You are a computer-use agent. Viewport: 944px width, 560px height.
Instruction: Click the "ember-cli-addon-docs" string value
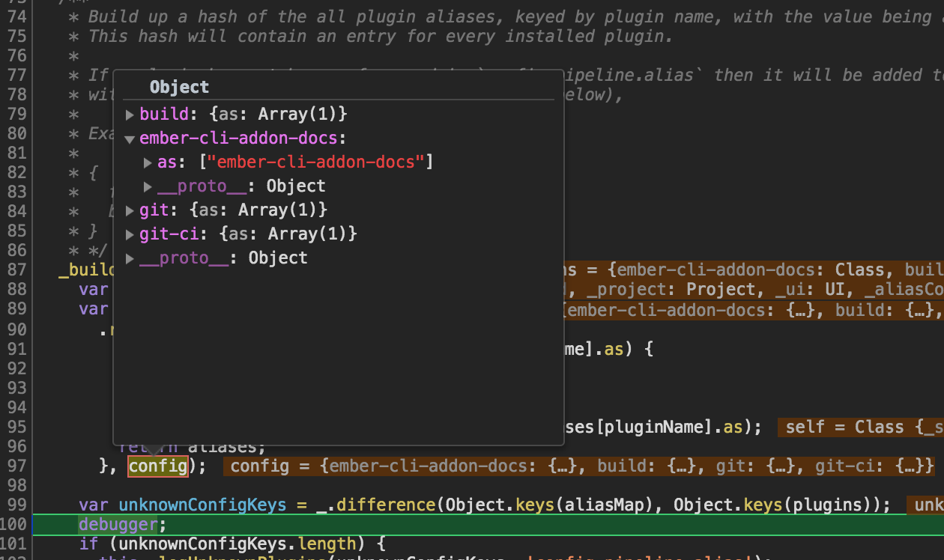(x=316, y=162)
